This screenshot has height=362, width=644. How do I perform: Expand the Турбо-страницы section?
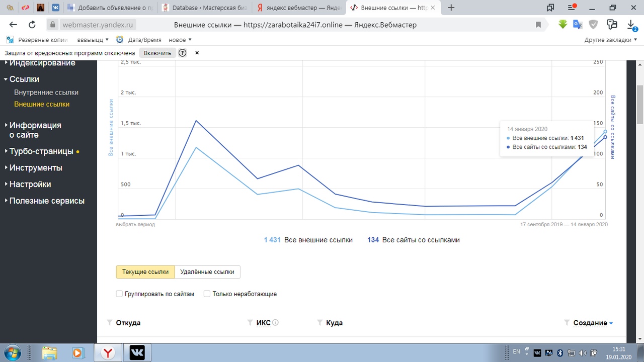click(41, 151)
